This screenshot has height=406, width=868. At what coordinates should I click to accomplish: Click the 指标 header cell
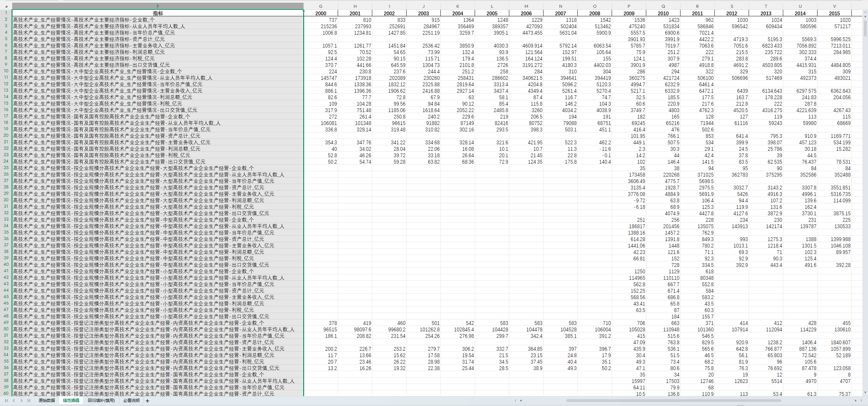pos(158,13)
